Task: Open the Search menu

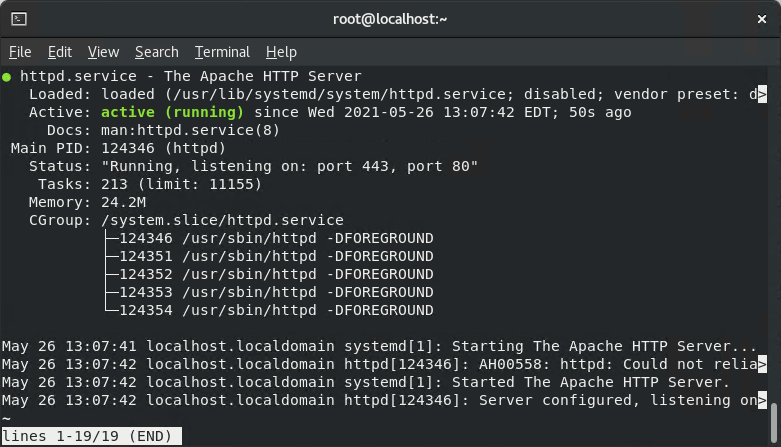Action: (x=156, y=52)
